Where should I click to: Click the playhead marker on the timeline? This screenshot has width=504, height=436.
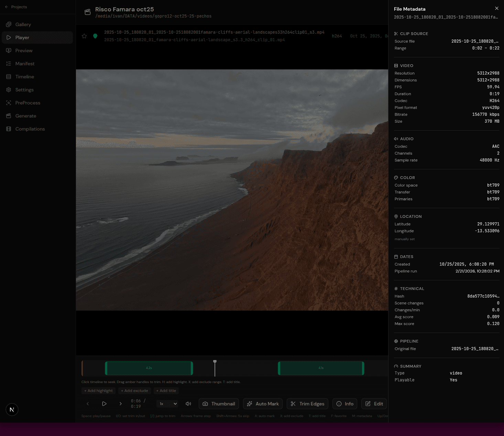click(215, 361)
